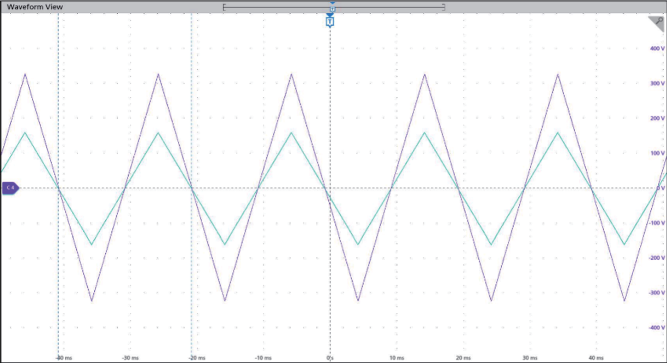The width and height of the screenshot is (667, 363).
Task: Select the vertical cursor near -40 ms
Action: (58, 185)
